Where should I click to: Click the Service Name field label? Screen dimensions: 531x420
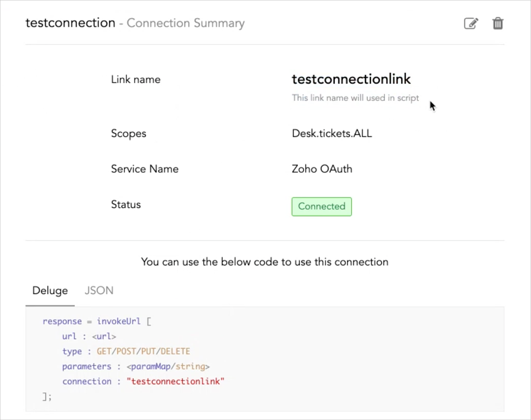pos(144,169)
